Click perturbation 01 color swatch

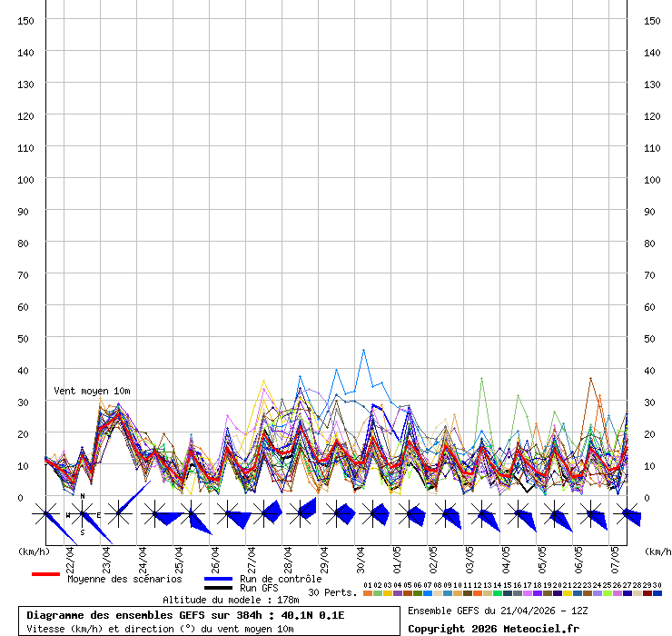pyautogui.click(x=367, y=593)
